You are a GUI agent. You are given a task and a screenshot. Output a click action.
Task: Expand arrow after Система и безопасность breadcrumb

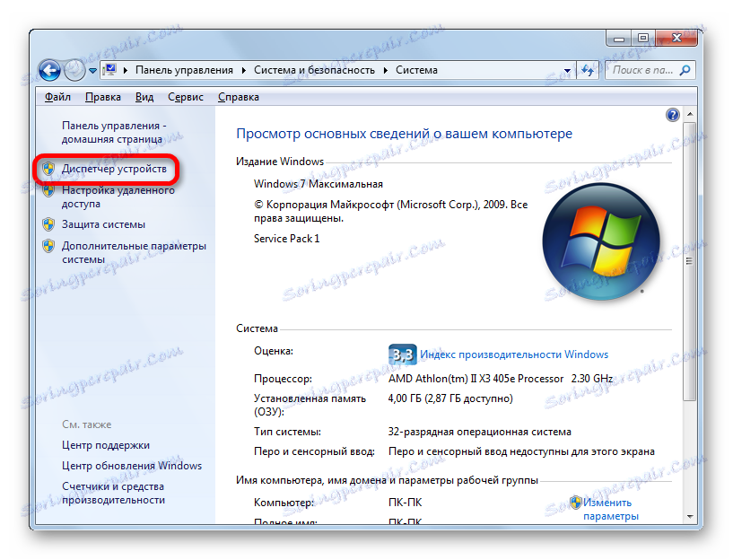pyautogui.click(x=386, y=71)
